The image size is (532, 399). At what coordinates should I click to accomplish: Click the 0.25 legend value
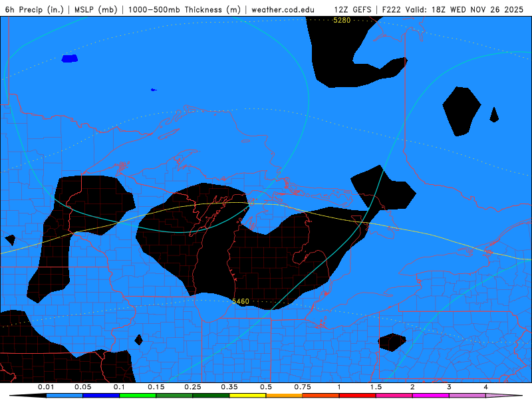(193, 387)
